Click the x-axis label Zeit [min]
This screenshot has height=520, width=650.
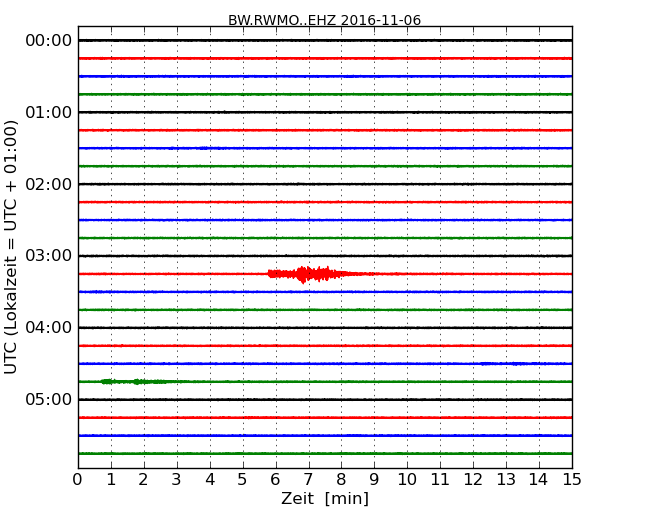point(325,498)
